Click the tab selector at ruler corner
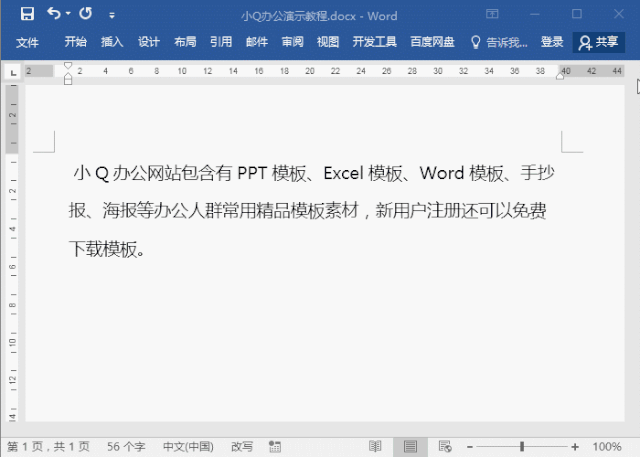 [x=11, y=72]
